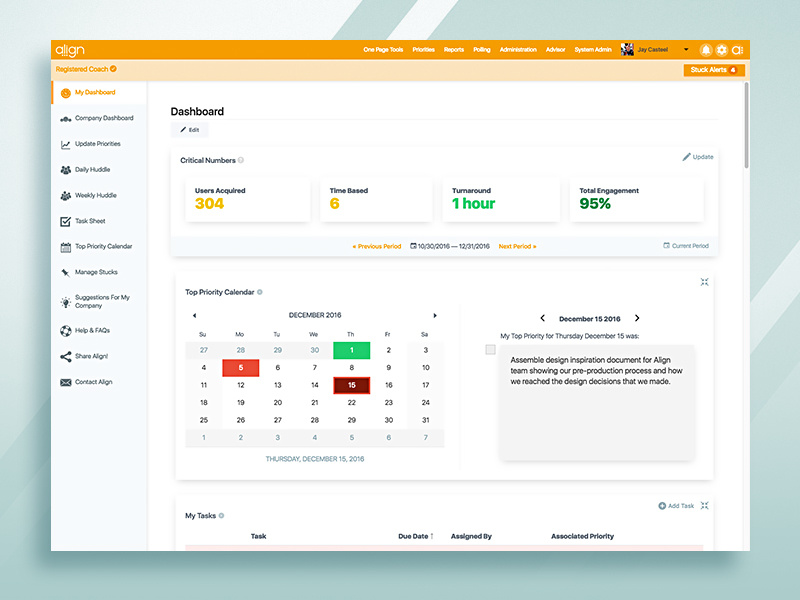
Task: Click the Manage Stucks sidebar label
Action: (96, 272)
